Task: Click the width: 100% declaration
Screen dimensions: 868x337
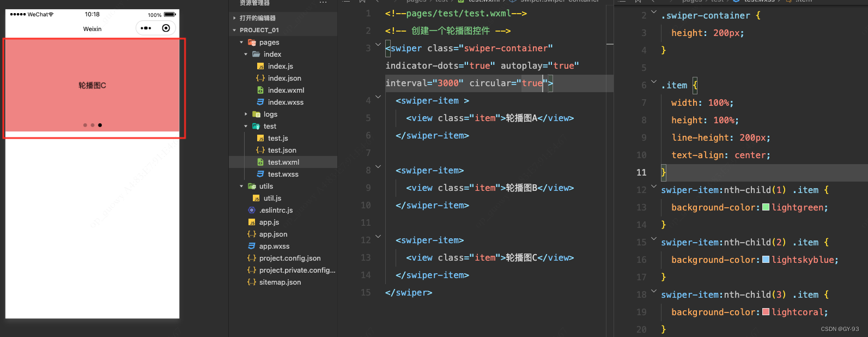Action: (x=702, y=103)
